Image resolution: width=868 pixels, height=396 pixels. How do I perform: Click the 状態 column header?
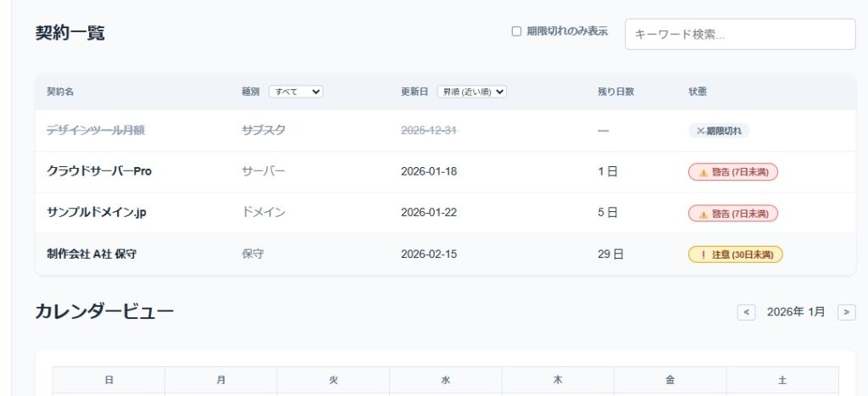(x=697, y=92)
